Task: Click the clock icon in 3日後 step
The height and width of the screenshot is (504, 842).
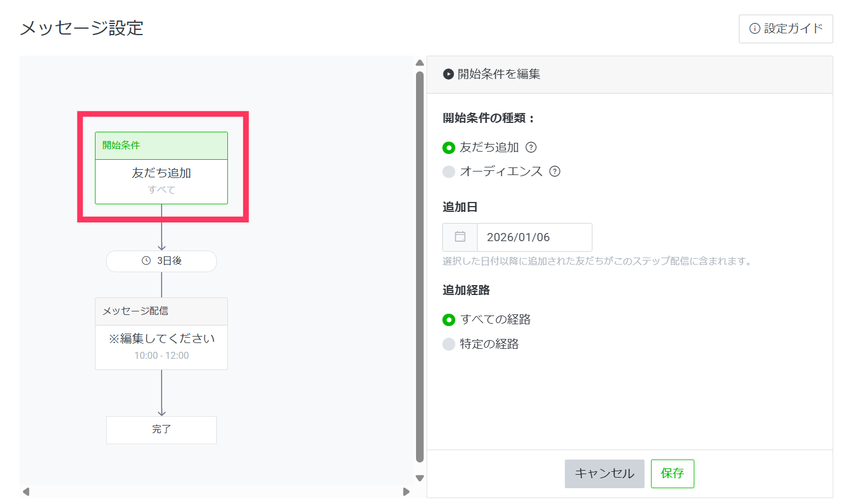Action: 146,261
